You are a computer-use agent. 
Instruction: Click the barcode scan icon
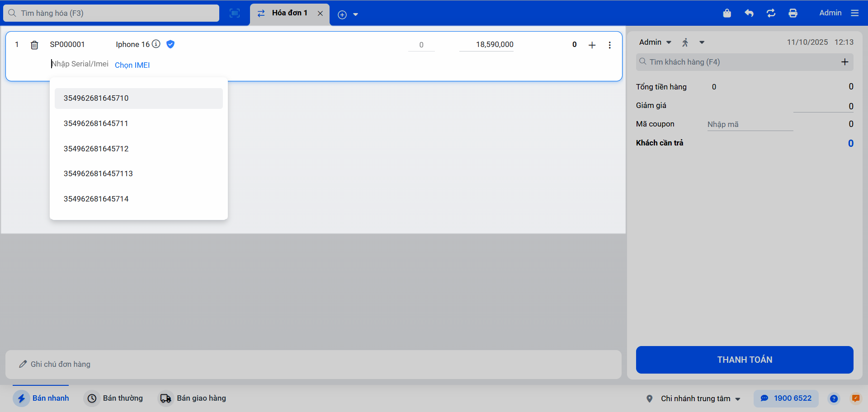coord(235,13)
